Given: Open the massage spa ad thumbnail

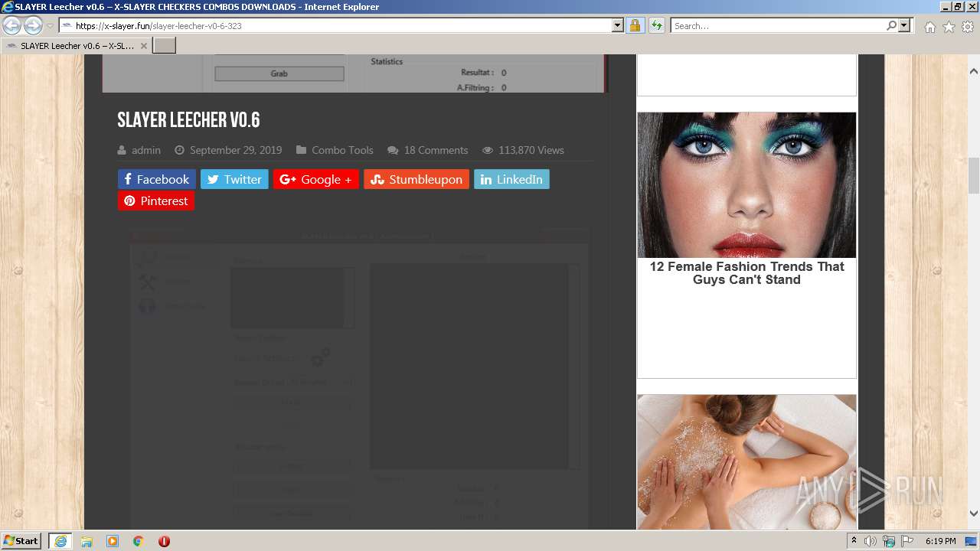Looking at the screenshot, I should [x=746, y=461].
